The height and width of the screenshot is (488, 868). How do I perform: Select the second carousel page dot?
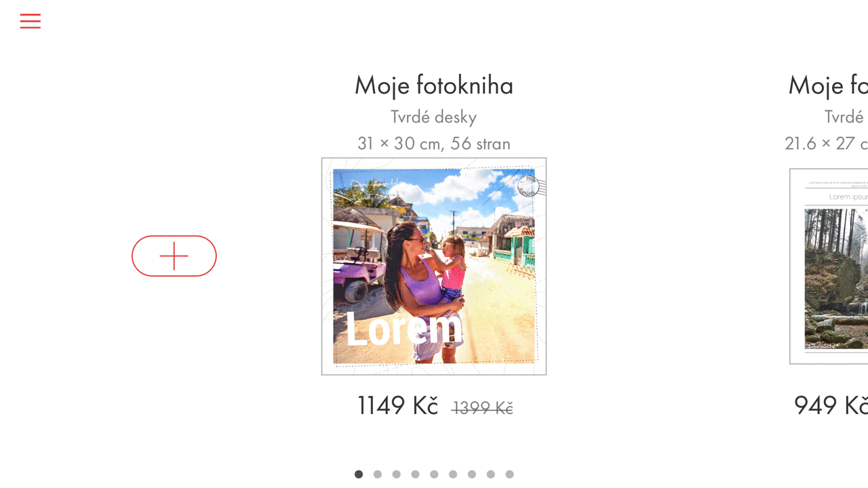click(x=378, y=474)
